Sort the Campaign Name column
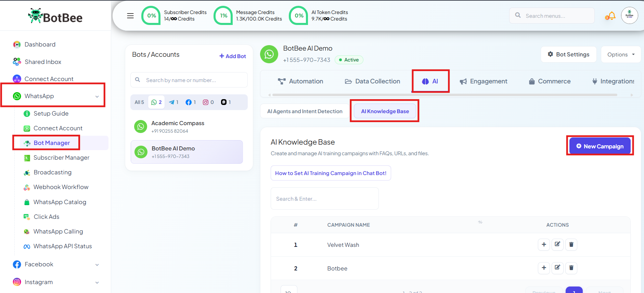This screenshot has width=644, height=293. [x=480, y=222]
